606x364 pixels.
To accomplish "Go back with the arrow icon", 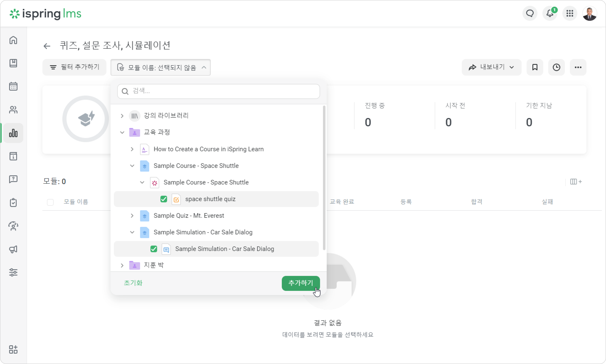I will (x=47, y=46).
